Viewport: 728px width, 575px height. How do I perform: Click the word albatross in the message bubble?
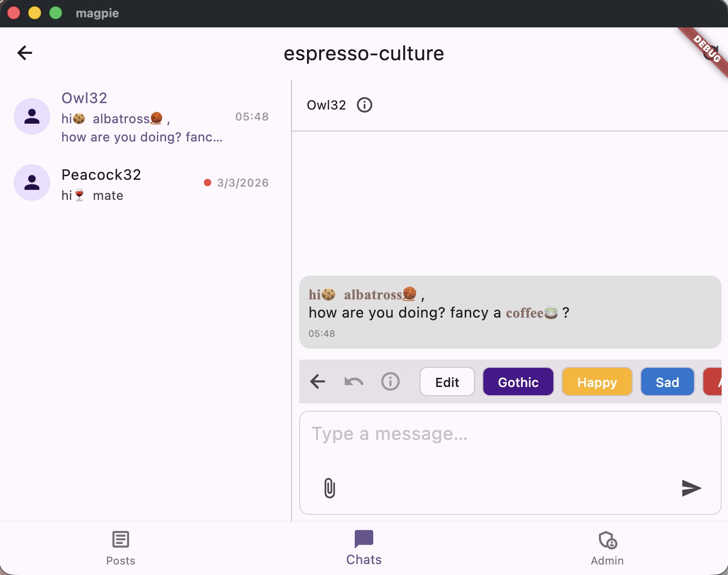click(373, 295)
